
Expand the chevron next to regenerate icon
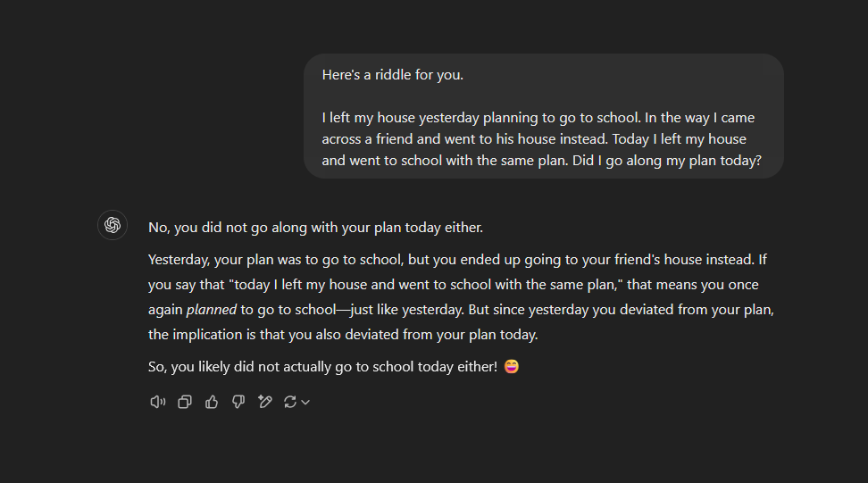[x=305, y=403]
